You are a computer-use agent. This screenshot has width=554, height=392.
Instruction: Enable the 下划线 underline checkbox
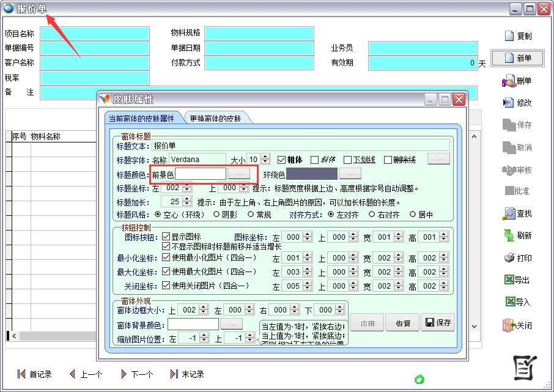[348, 160]
